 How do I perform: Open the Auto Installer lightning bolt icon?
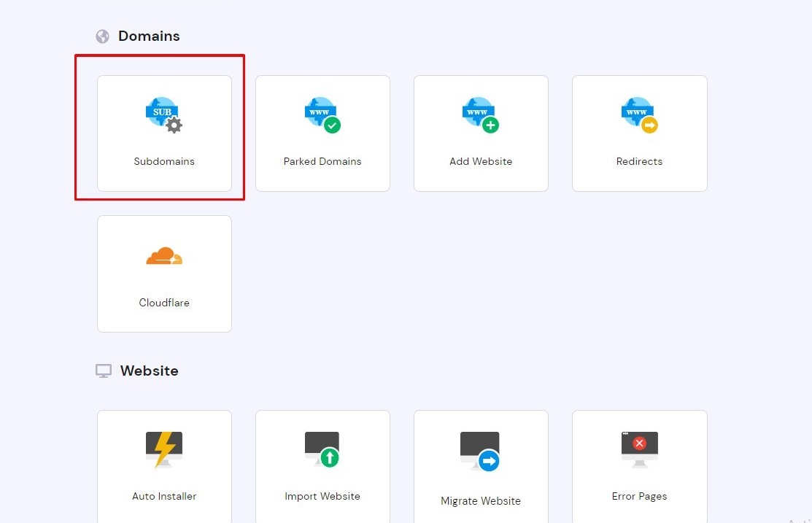(164, 449)
